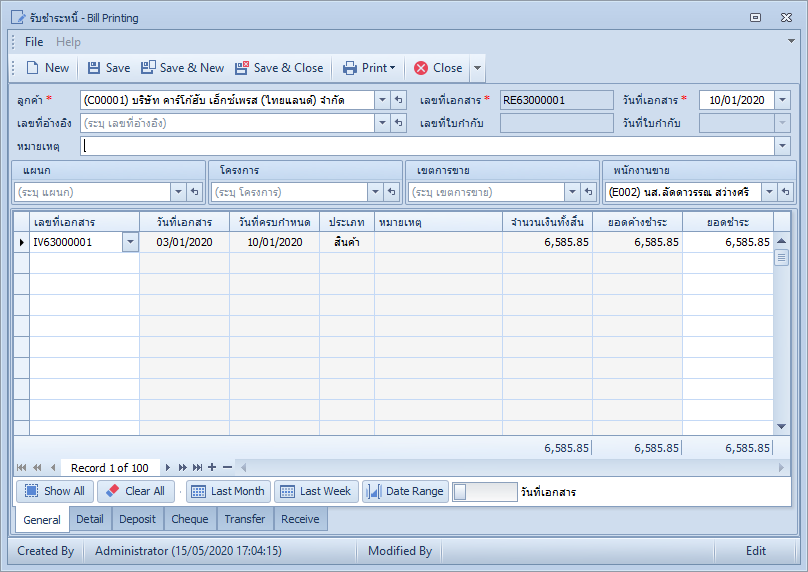Go to next page navigator button

point(182,467)
